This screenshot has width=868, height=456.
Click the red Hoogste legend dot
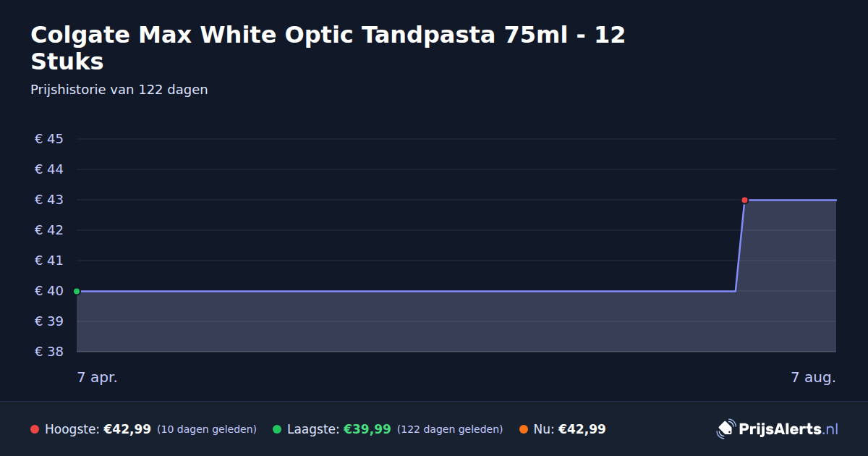tap(35, 429)
